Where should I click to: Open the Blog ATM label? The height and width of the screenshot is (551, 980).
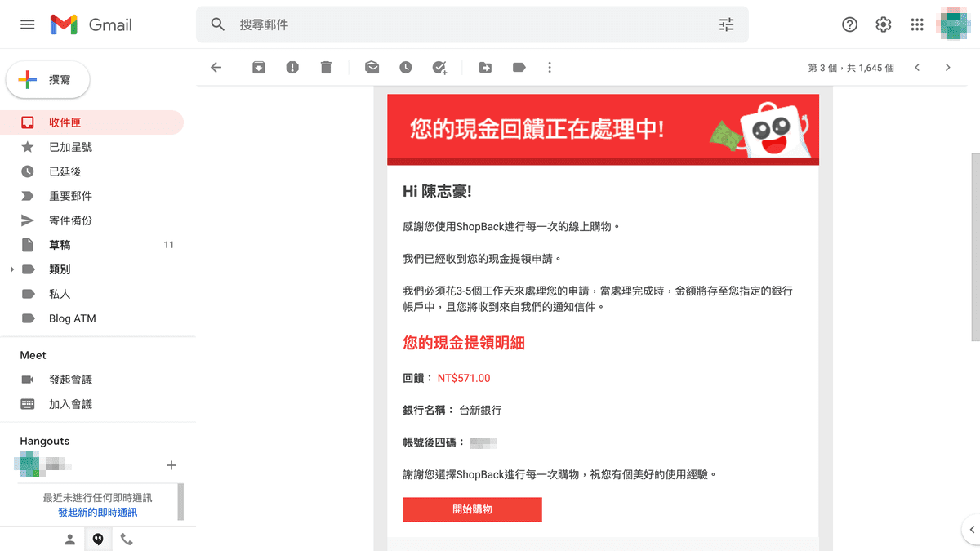pyautogui.click(x=73, y=318)
